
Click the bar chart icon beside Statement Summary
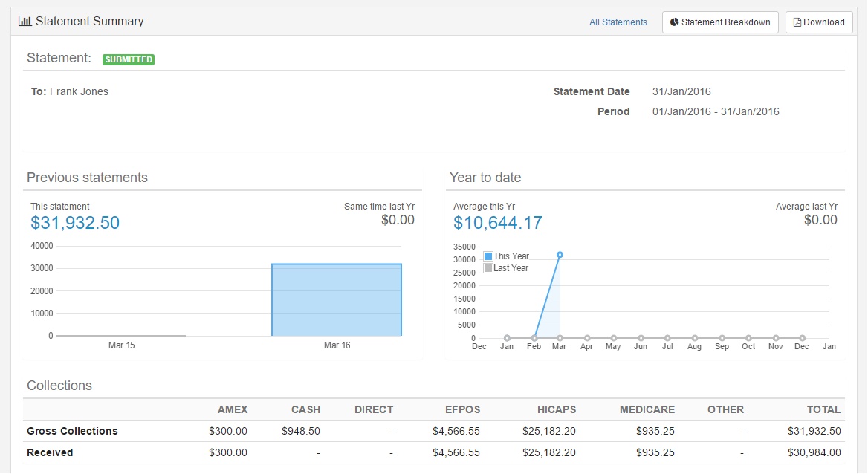coord(25,21)
